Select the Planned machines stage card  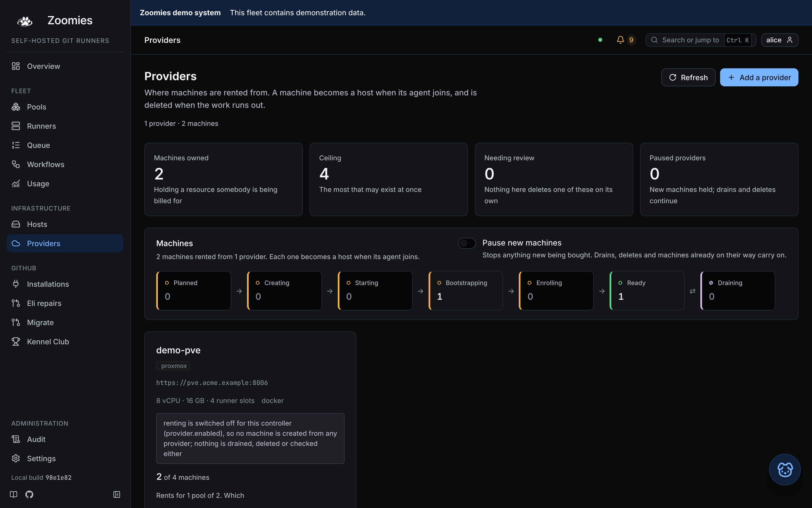click(x=194, y=291)
